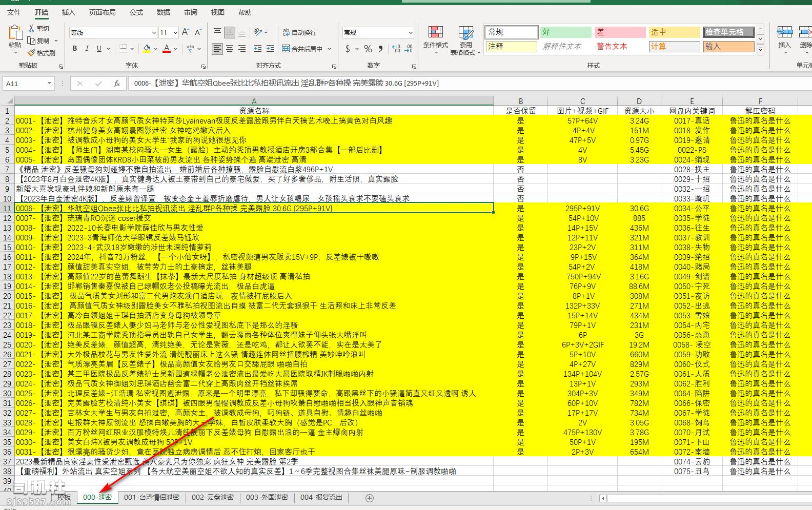Click the horizontal scrollbar left arrow
The height and width of the screenshot is (510, 812).
tap(603, 498)
